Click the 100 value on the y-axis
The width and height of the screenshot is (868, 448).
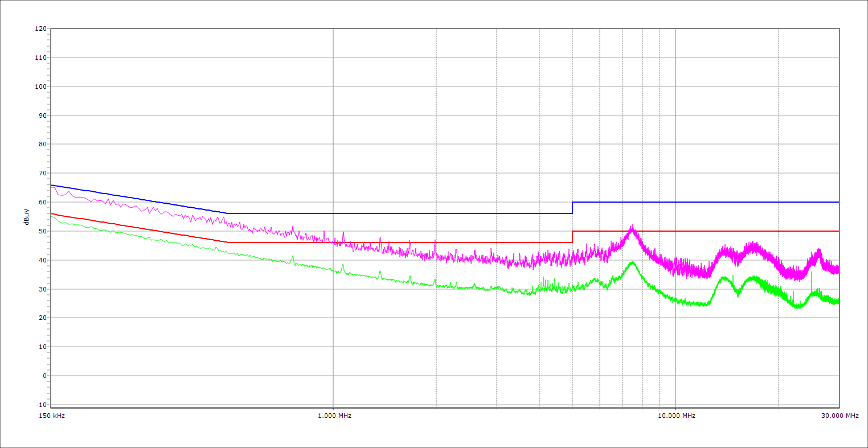40,87
